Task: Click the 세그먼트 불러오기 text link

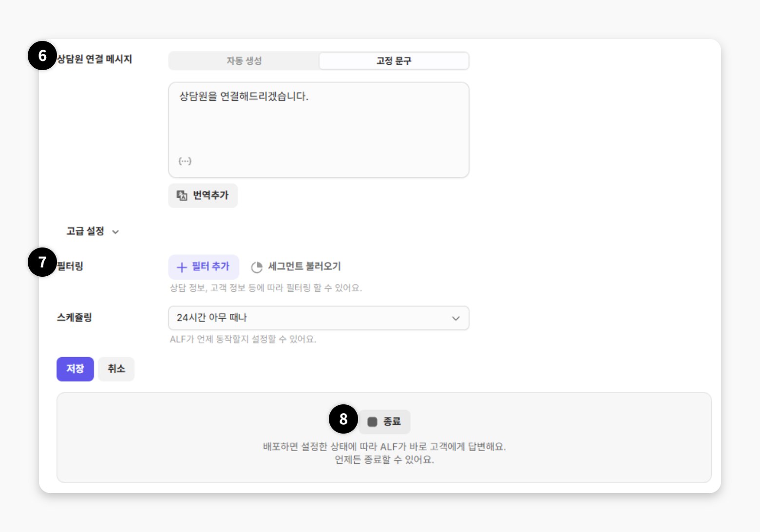Action: click(304, 266)
